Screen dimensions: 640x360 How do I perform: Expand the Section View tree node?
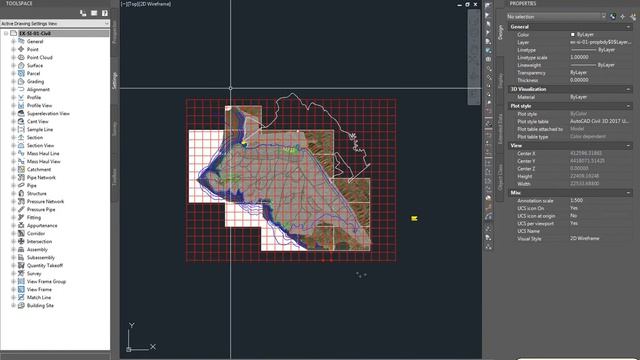pos(13,145)
